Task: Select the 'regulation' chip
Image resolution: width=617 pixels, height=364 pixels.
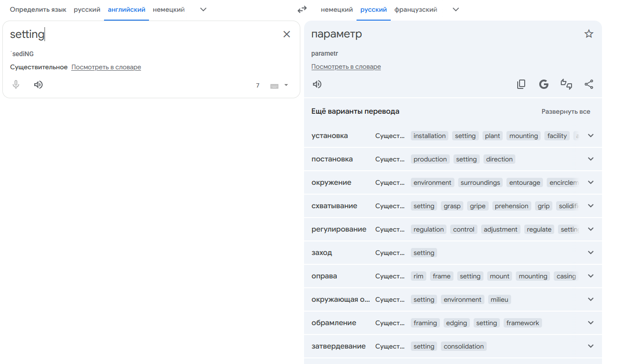Action: point(429,229)
